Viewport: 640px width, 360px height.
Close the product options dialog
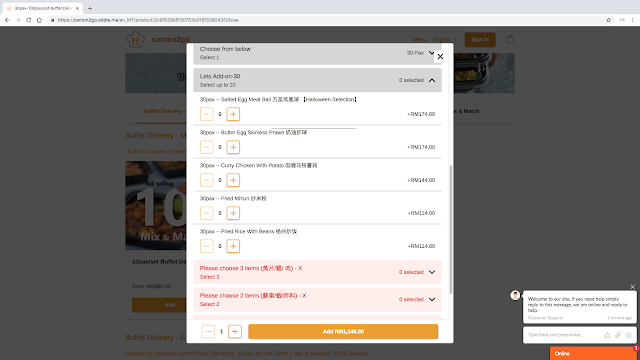click(440, 57)
